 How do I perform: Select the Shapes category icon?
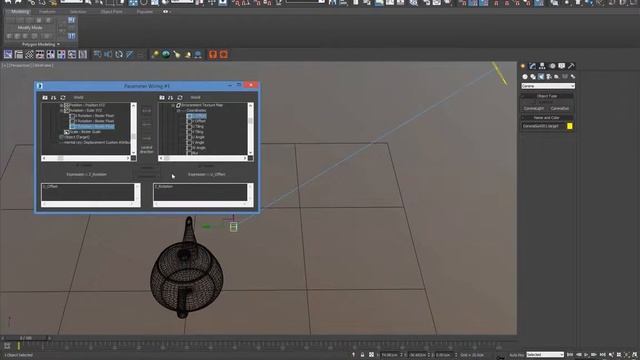(533, 76)
